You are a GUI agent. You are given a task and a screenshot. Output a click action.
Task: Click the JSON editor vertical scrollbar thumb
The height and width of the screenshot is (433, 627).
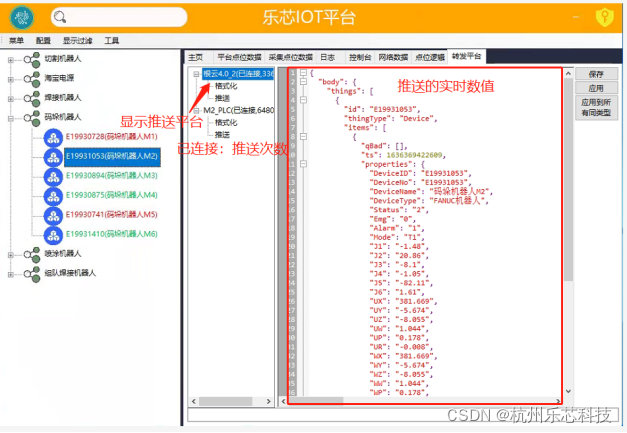tap(568, 180)
